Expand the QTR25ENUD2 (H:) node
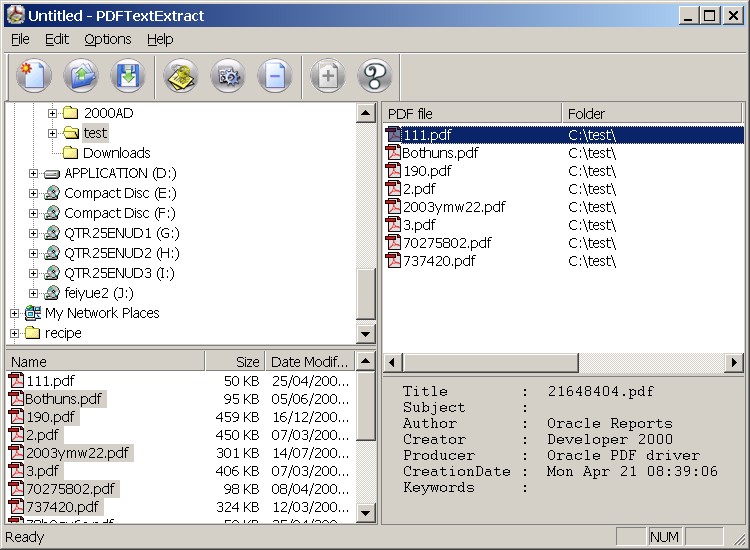The image size is (750, 550). point(33,253)
